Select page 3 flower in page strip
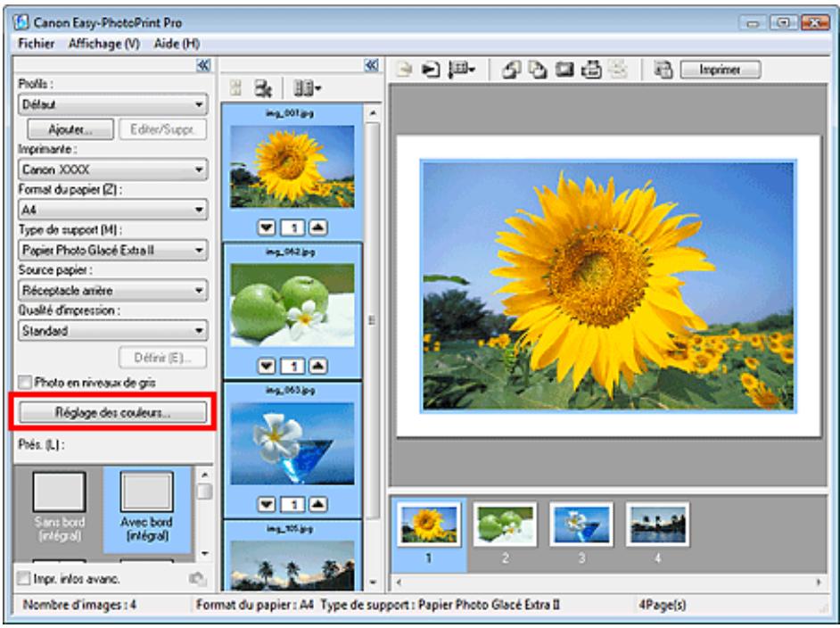This screenshot has width=840, height=628. click(x=581, y=525)
